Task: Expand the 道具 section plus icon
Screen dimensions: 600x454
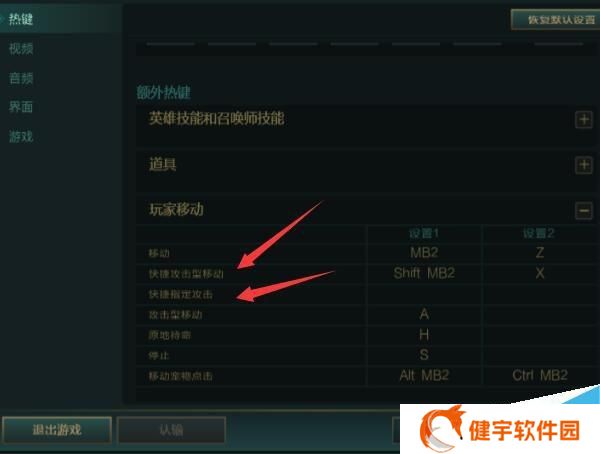Action: pos(584,165)
